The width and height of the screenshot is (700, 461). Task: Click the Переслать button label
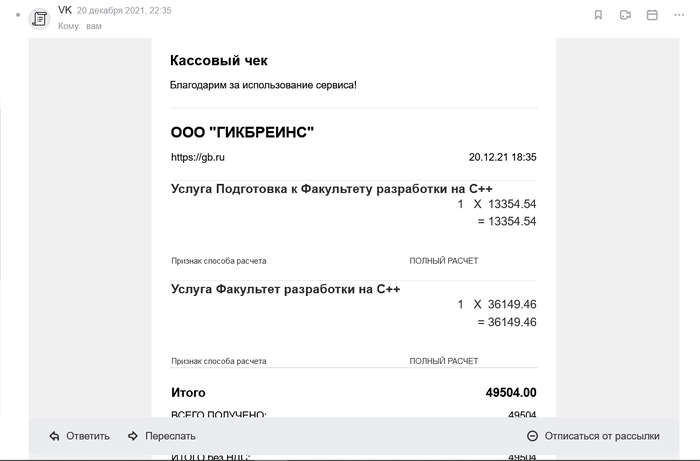(170, 436)
